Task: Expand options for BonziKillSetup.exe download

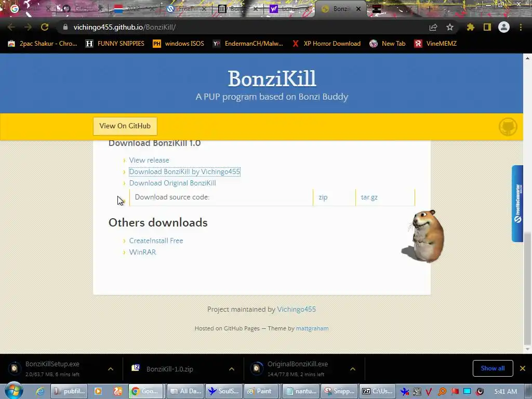Action: (111, 369)
